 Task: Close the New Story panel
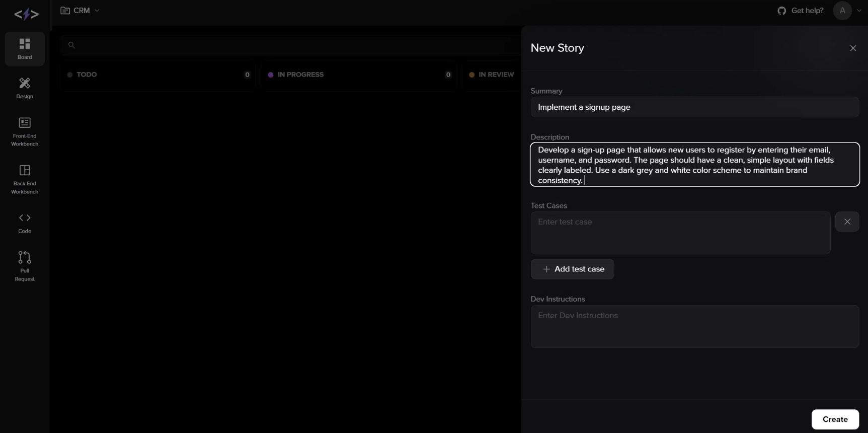point(853,48)
